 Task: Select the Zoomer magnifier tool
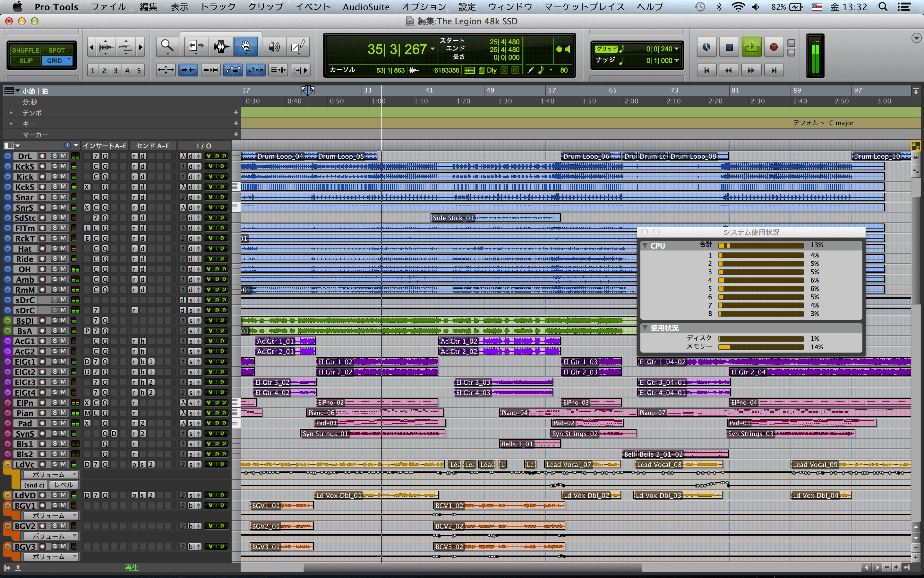tap(167, 47)
